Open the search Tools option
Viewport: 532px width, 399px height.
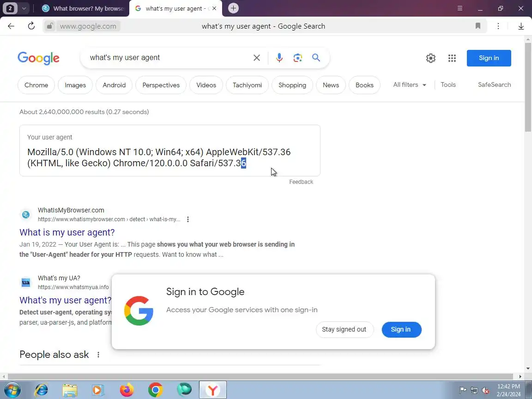click(448, 85)
